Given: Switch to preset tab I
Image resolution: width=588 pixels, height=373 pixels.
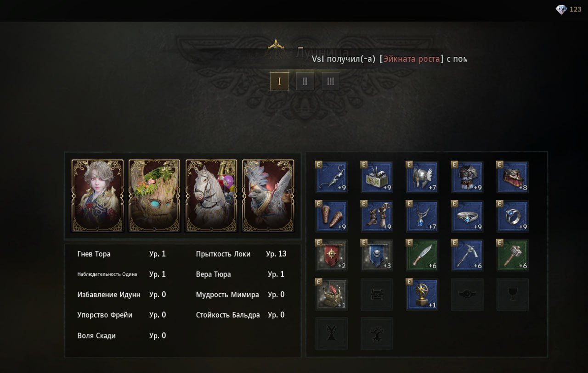Looking at the screenshot, I should (x=279, y=81).
